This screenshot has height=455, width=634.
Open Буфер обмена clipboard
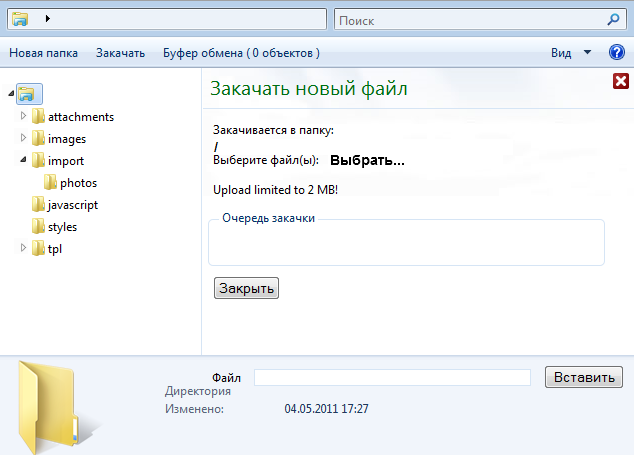pyautogui.click(x=241, y=53)
